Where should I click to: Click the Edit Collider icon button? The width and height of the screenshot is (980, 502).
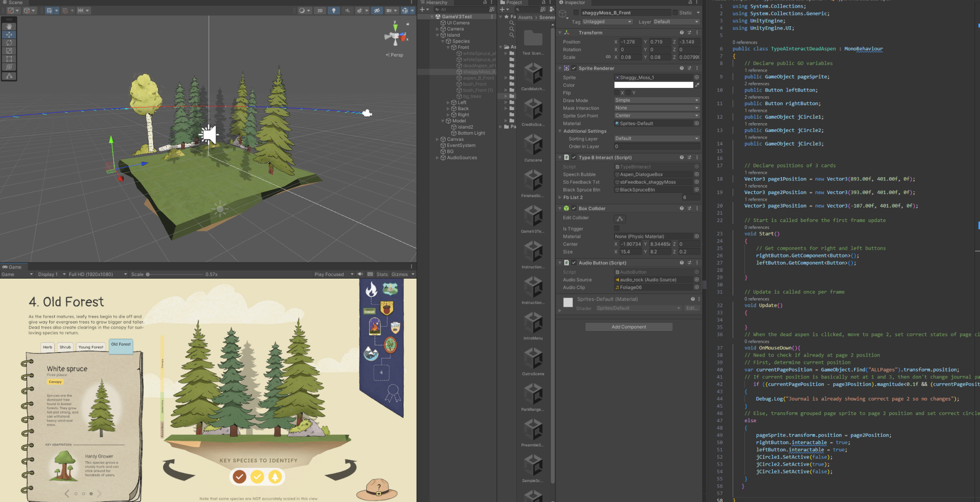pos(620,219)
